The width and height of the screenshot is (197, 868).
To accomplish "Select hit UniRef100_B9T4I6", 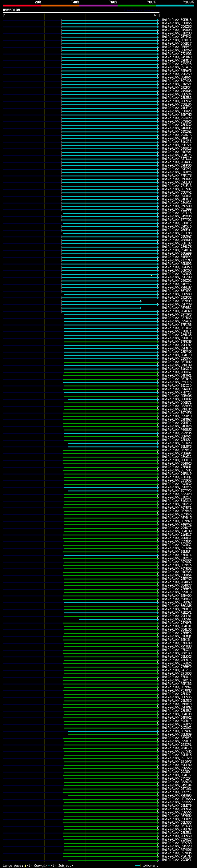I will pos(176,67).
